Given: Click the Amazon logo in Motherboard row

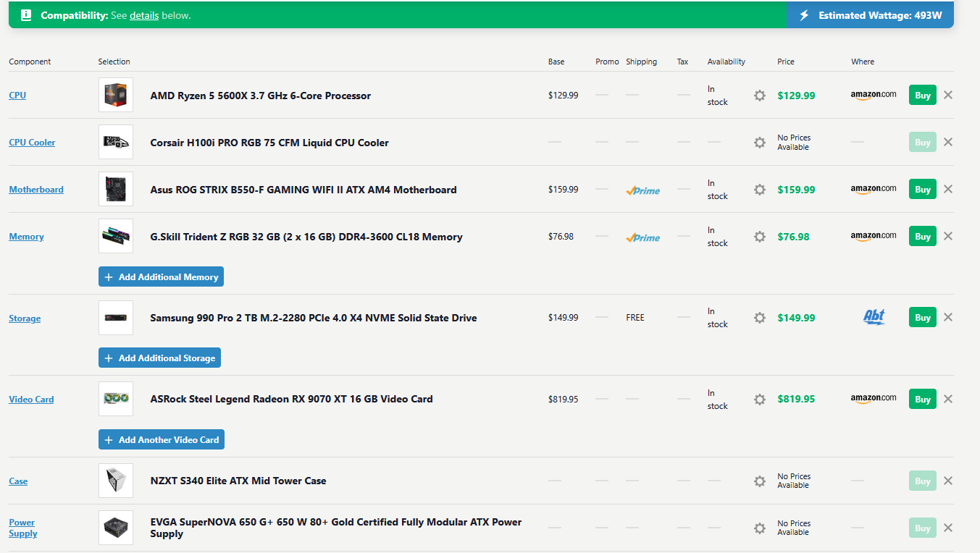Looking at the screenshot, I should tap(874, 189).
